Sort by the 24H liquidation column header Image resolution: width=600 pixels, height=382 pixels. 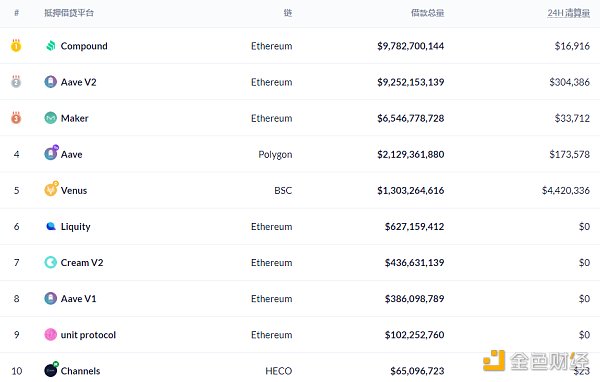[x=569, y=13]
